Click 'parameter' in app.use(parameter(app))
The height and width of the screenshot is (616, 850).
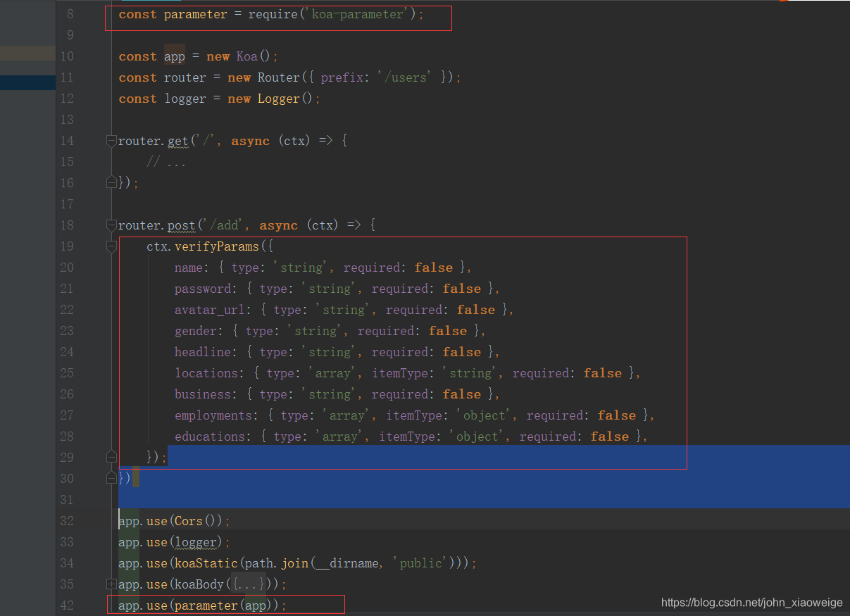(206, 605)
